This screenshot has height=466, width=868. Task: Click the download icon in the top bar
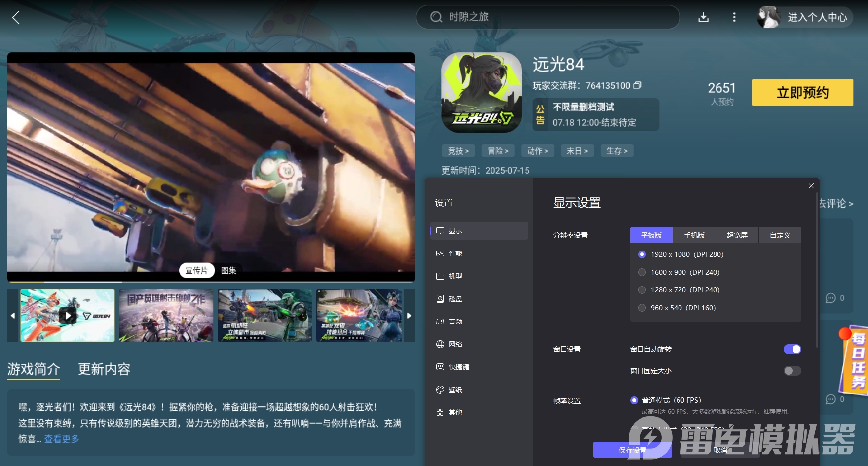pos(703,17)
